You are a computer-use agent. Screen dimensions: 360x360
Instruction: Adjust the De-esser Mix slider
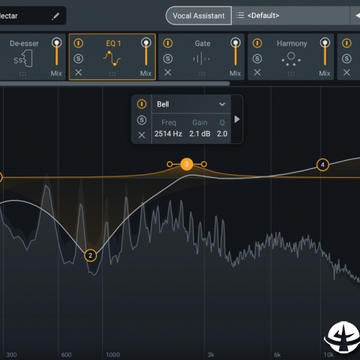pos(57,53)
